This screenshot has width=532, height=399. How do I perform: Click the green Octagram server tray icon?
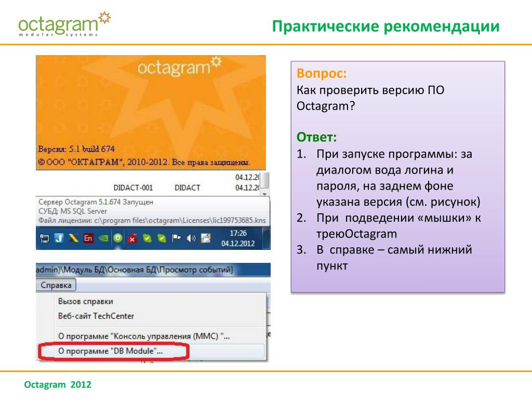pos(118,238)
